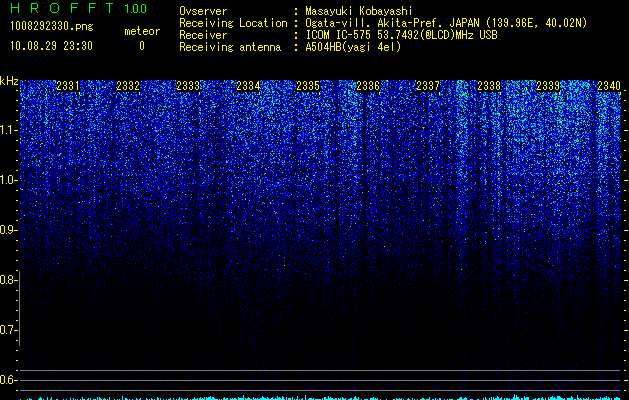Viewport: 629px width, 400px height.
Task: Click the Receiving Location label
Action: (233, 23)
